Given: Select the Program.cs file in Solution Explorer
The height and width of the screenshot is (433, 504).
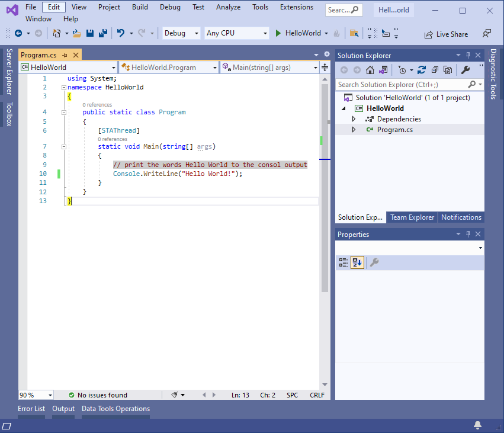Looking at the screenshot, I should pyautogui.click(x=394, y=130).
